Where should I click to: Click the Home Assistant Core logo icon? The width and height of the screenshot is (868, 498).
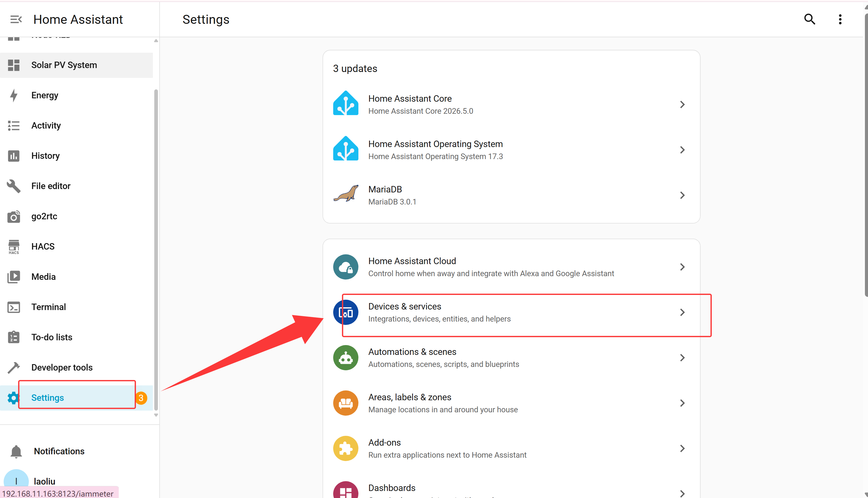click(x=346, y=103)
